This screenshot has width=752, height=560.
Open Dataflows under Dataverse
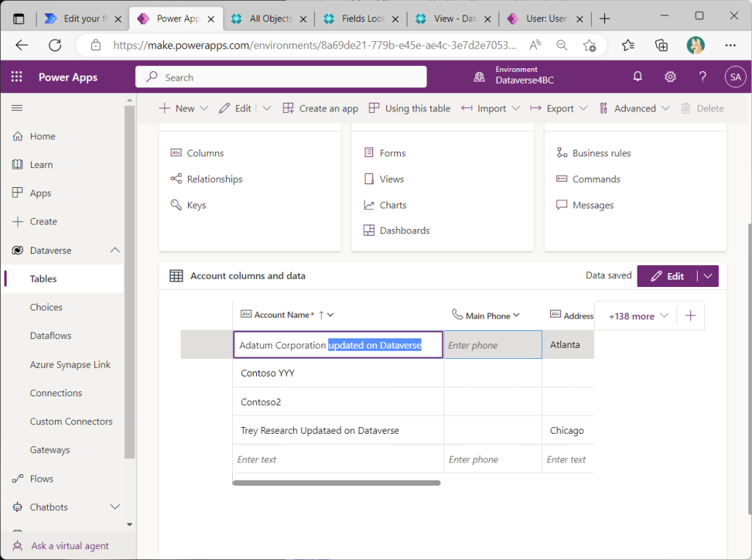51,335
